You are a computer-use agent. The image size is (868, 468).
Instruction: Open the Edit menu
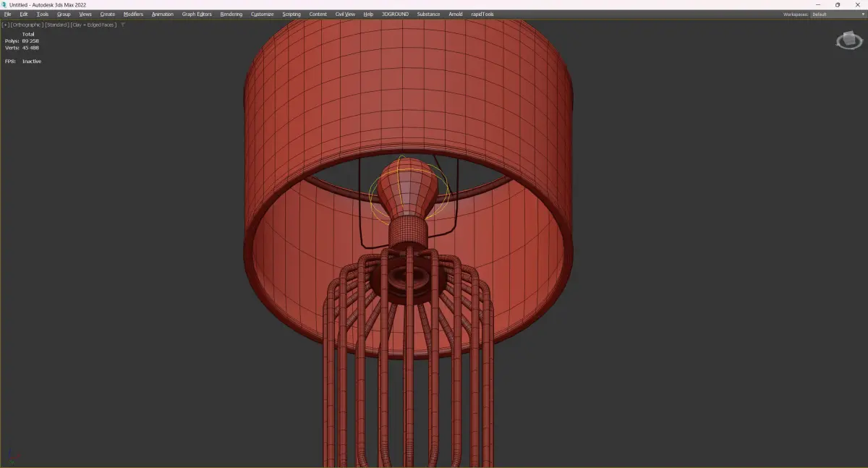[x=24, y=14]
